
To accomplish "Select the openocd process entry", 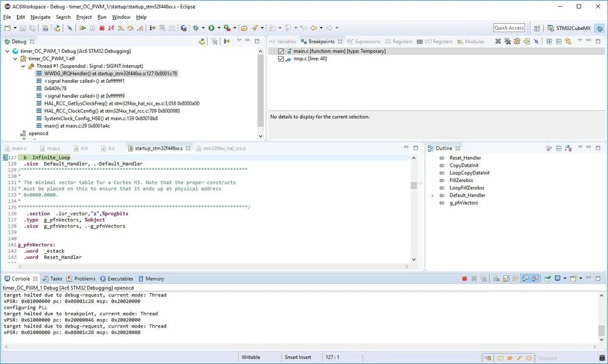I will (x=34, y=133).
